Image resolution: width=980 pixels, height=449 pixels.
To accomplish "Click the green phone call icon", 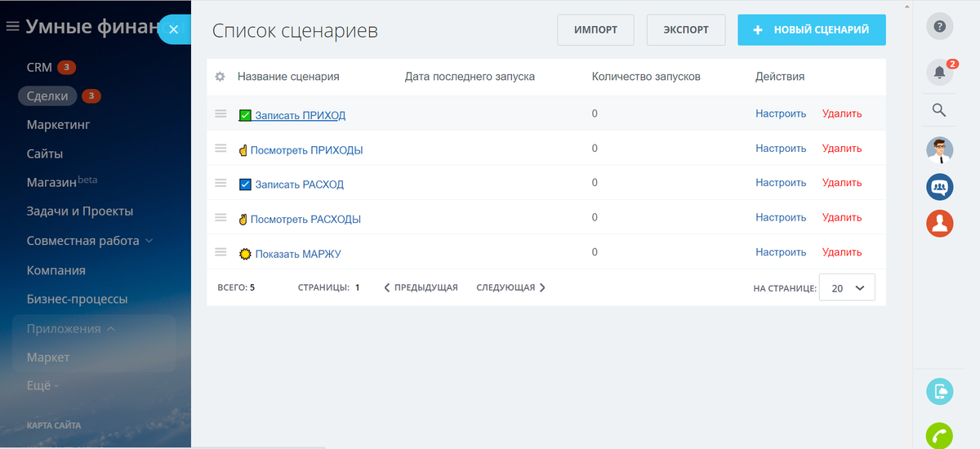I will click(939, 436).
